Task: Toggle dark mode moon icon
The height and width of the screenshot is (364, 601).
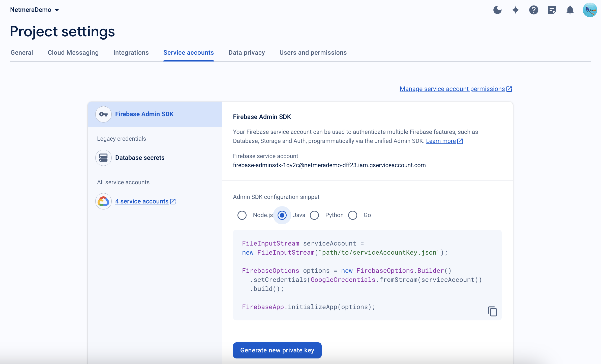Action: tap(497, 10)
